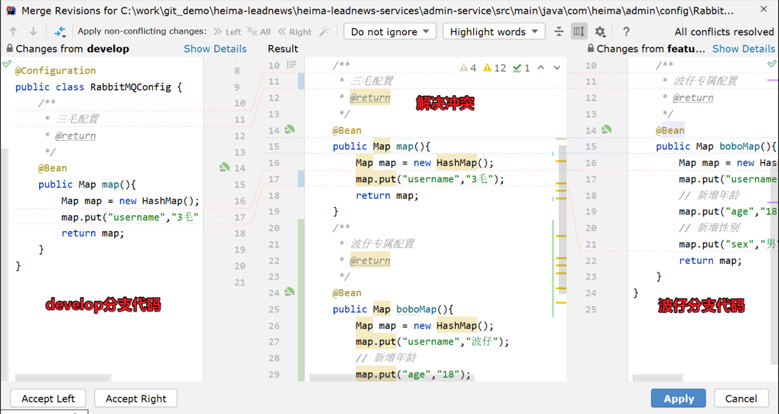Go to previous difference arrow

coord(13,31)
